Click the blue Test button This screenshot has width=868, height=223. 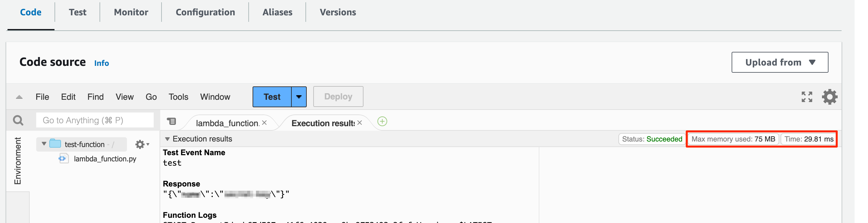click(272, 97)
